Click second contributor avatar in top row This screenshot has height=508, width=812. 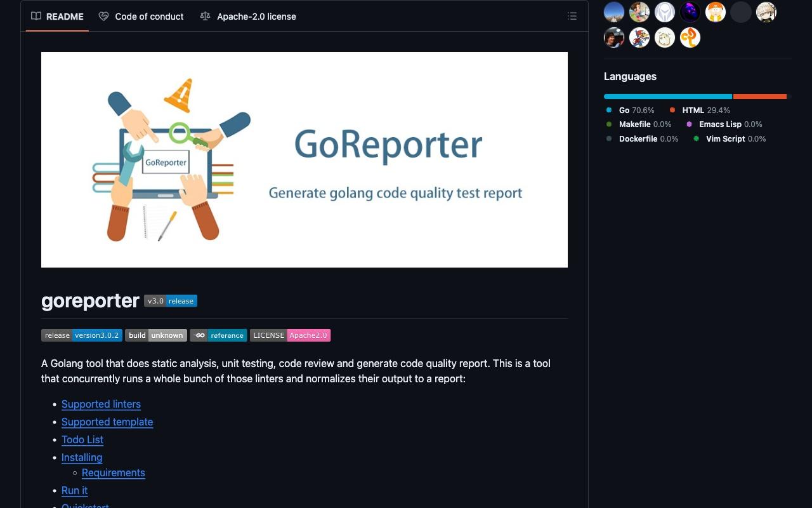pyautogui.click(x=639, y=12)
